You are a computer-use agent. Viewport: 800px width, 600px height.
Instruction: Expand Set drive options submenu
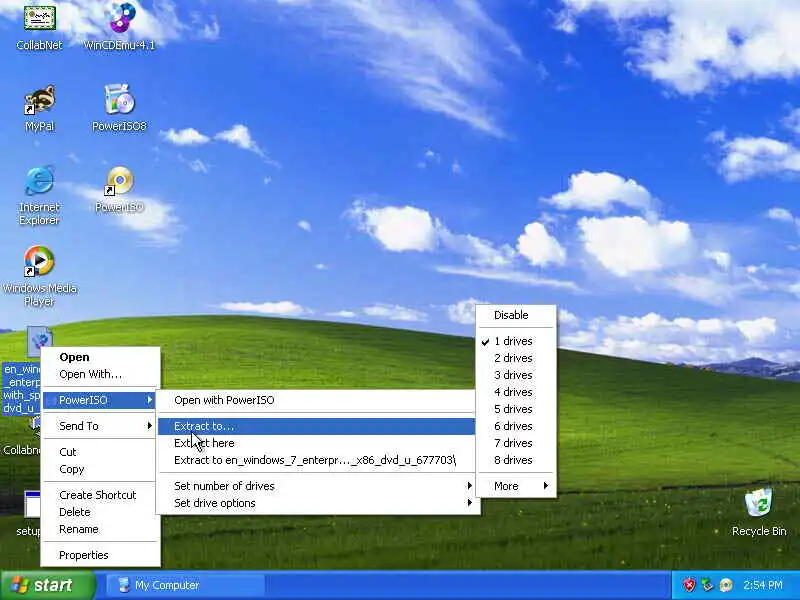pyautogui.click(x=317, y=503)
